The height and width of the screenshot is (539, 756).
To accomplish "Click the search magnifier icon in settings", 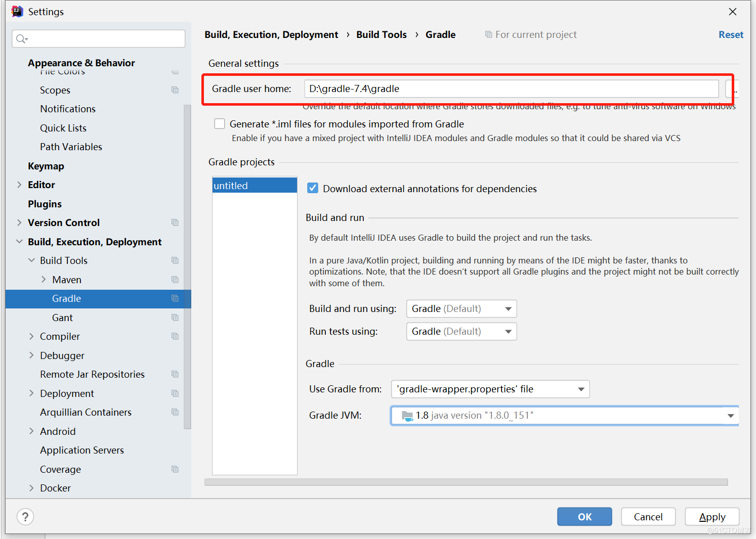I will tap(21, 39).
